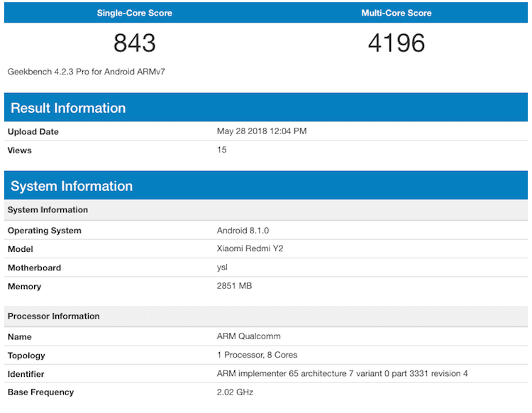
Task: Click the Xiaomi Redmi Y2 model value
Action: pyautogui.click(x=250, y=249)
